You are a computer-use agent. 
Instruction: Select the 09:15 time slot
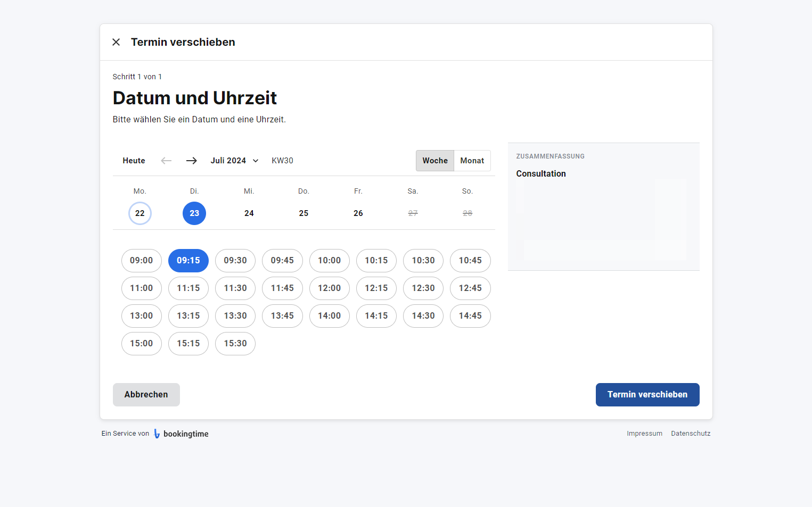(x=188, y=261)
